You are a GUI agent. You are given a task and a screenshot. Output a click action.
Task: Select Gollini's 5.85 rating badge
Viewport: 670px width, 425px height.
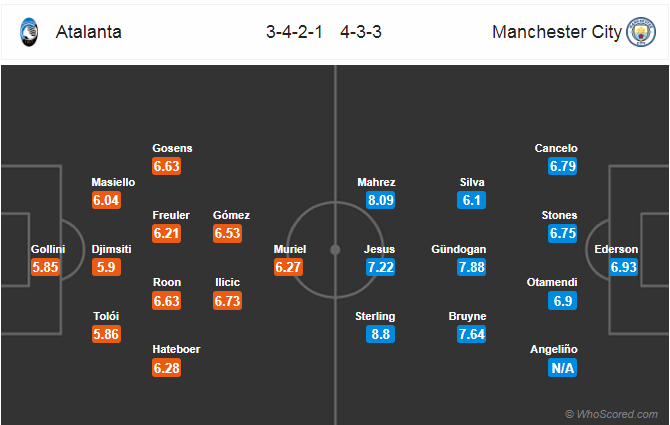(45, 267)
